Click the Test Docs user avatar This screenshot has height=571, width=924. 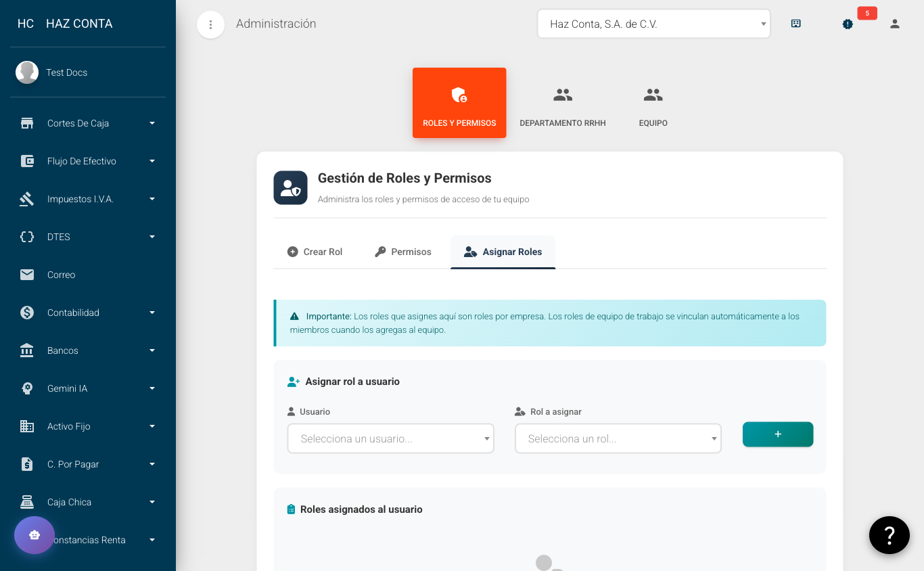click(x=27, y=72)
